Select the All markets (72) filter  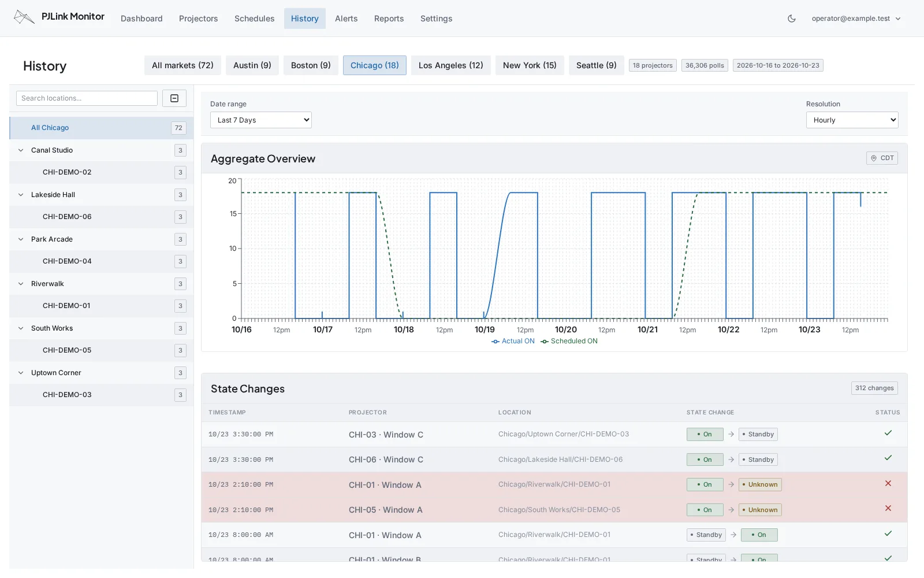[182, 65]
